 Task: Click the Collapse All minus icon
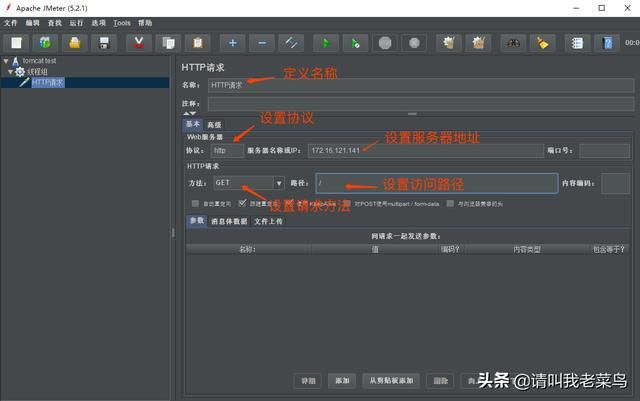[x=262, y=43]
